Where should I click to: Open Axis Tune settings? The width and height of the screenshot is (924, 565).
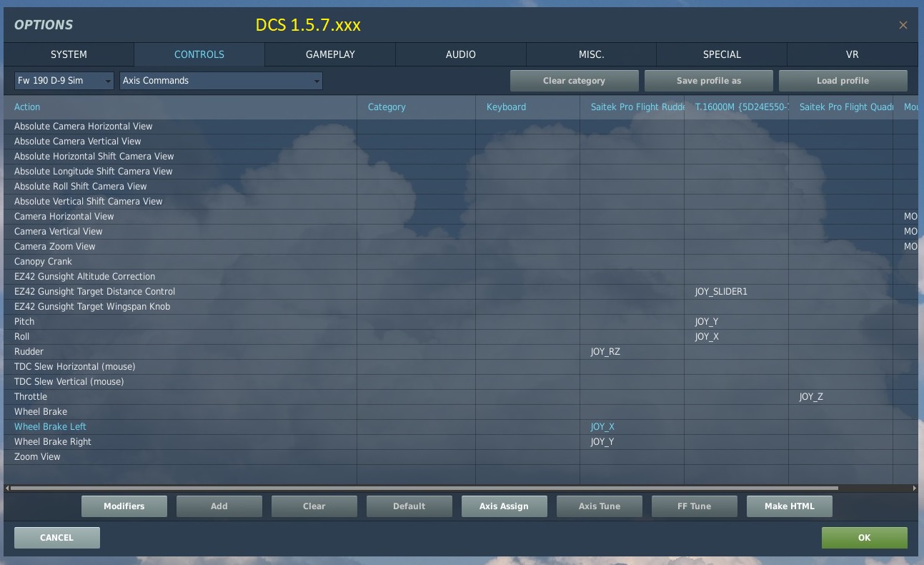[x=599, y=506]
